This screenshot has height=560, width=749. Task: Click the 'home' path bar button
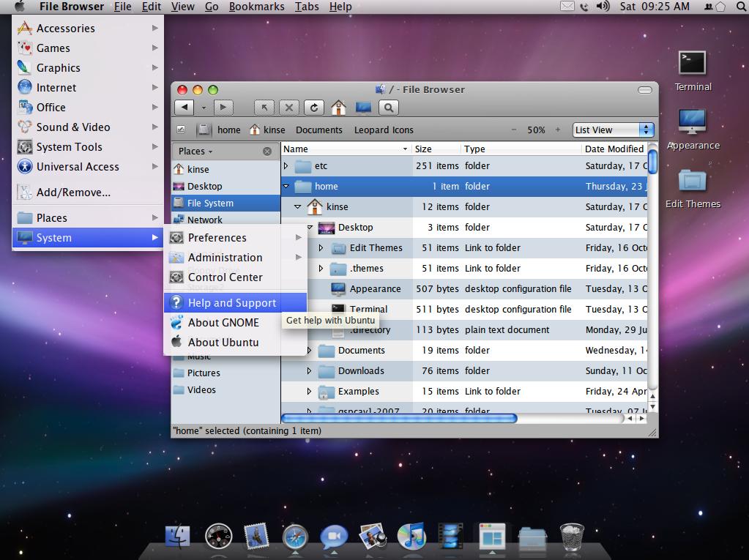(x=229, y=130)
